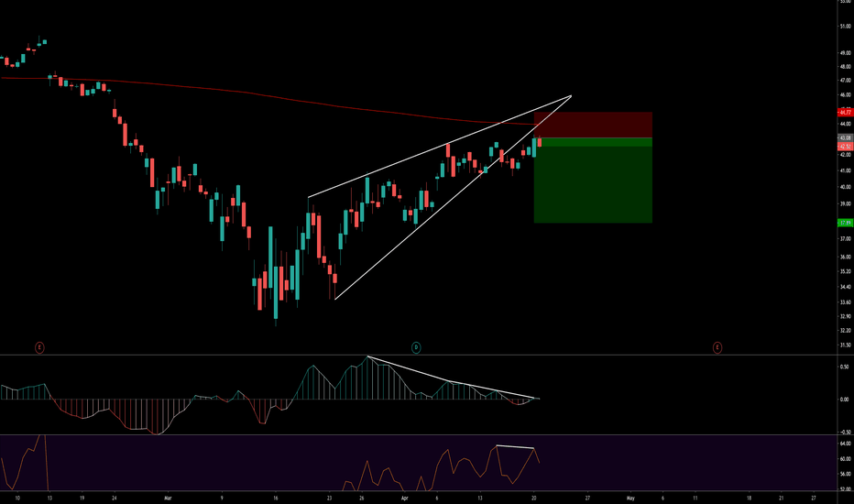Click the 47.00 price axis label
Screen dimensions: 854x504
[x=845, y=80]
